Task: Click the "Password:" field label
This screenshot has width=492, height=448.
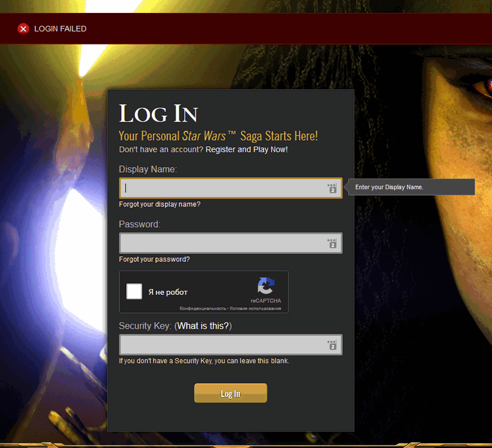Action: pos(140,224)
